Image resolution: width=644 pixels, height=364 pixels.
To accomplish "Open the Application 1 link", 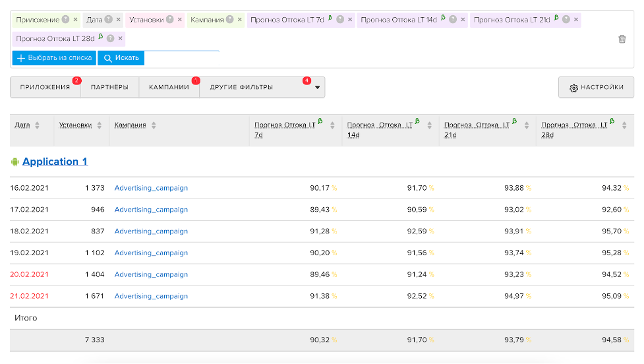I will tap(55, 162).
